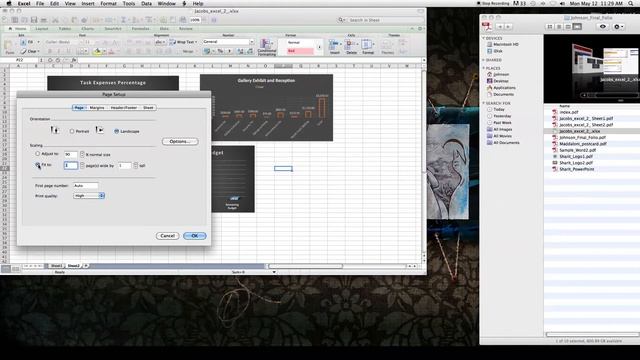Click the First page number field
This screenshot has width=640, height=360.
point(86,185)
